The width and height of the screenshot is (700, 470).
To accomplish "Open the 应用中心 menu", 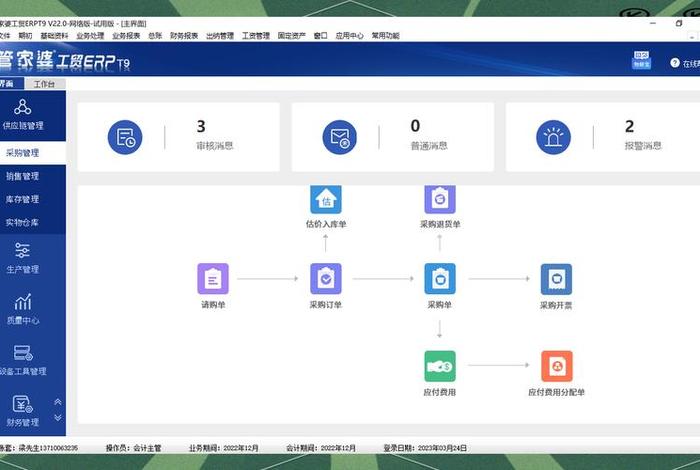I will tap(349, 36).
